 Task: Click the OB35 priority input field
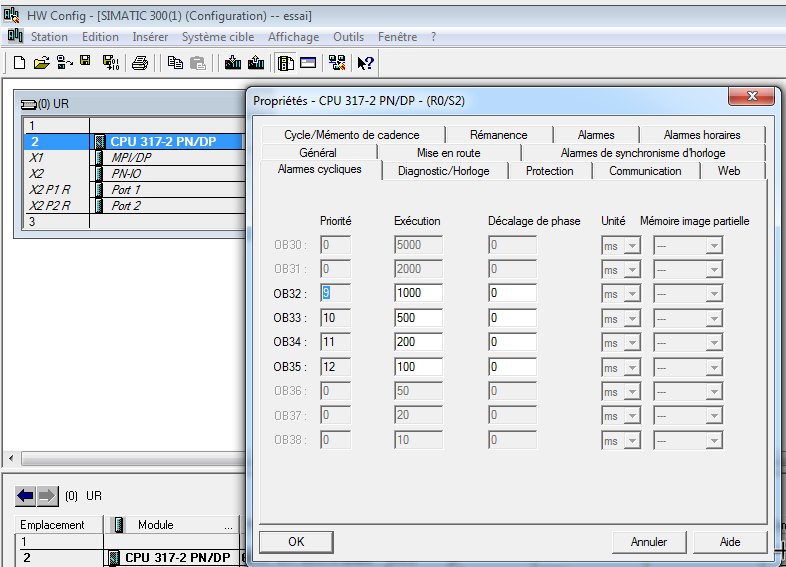[335, 367]
